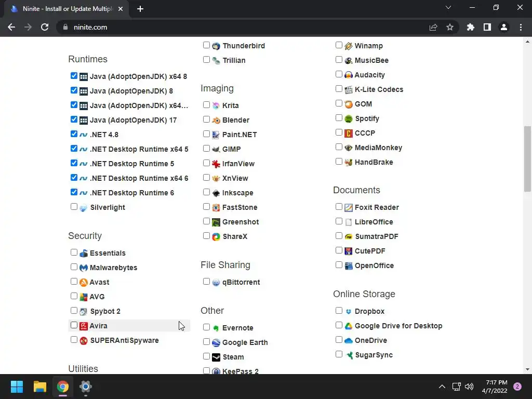Open Chrome profile account button

[504, 27]
